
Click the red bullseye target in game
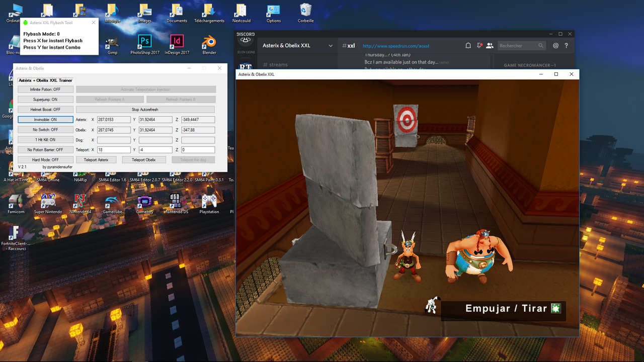pyautogui.click(x=406, y=119)
